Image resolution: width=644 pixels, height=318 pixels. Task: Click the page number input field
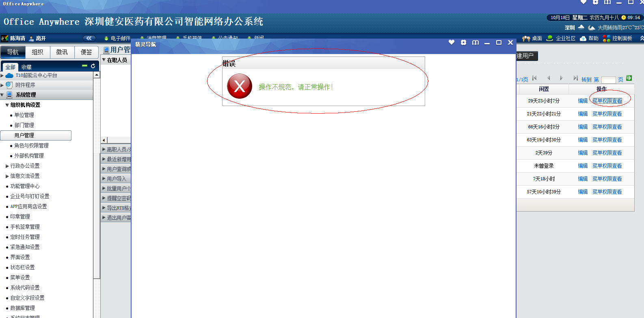(608, 80)
